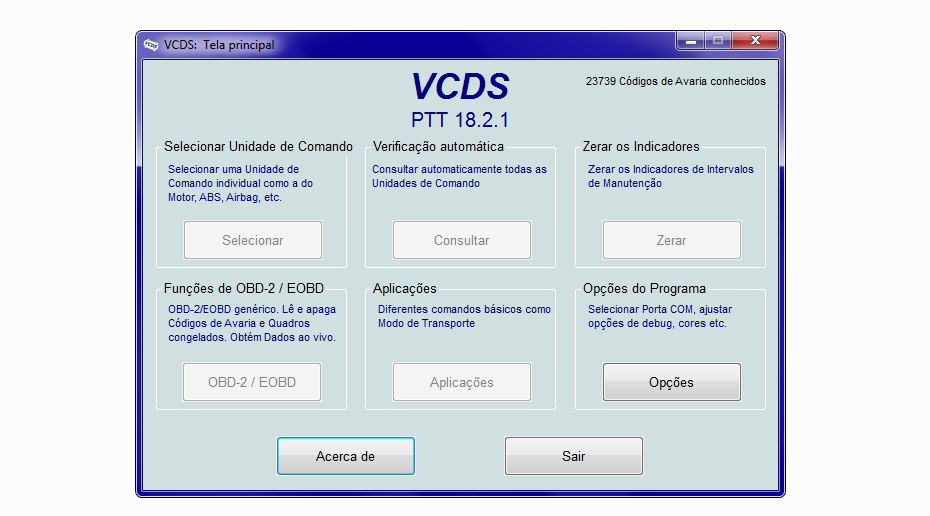Image resolution: width=930 pixels, height=516 pixels.
Task: Click the 'Selecionar Unidade de Comando' group heading
Action: tap(258, 146)
